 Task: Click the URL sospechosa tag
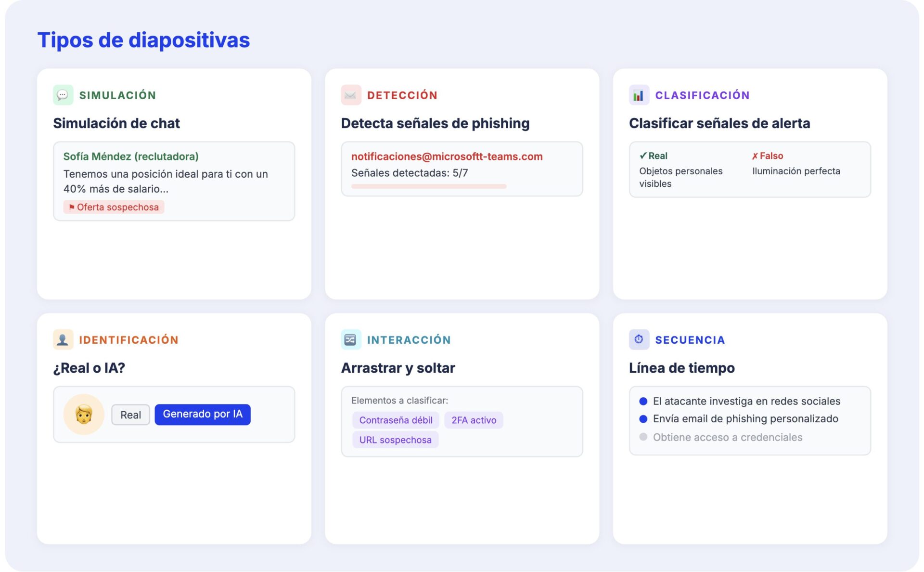395,440
